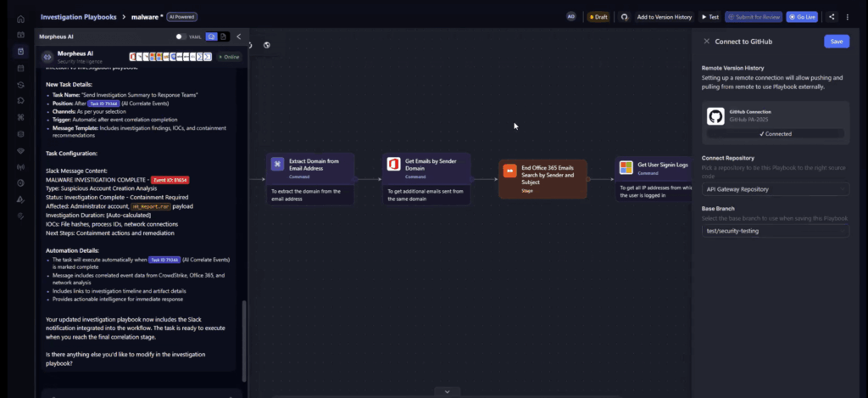Click 'Task Configuration:' heading in chat
This screenshot has width=868, height=398.
(71, 154)
